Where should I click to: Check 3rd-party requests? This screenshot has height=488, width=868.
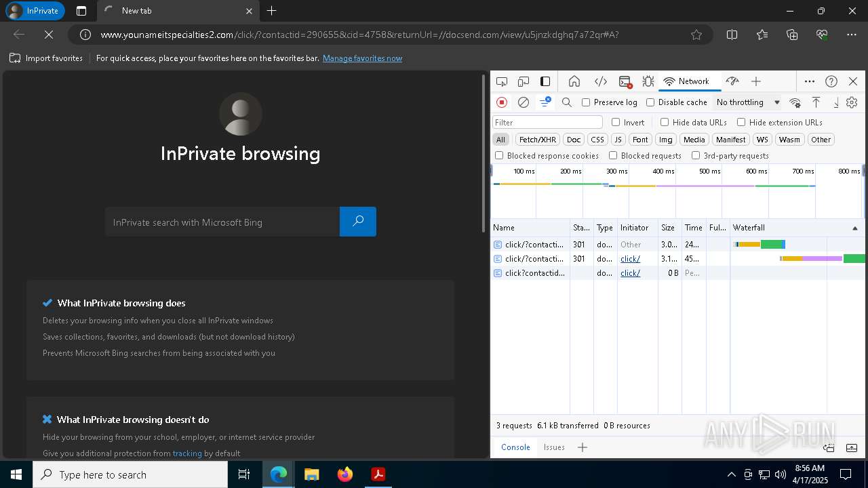[x=696, y=155]
